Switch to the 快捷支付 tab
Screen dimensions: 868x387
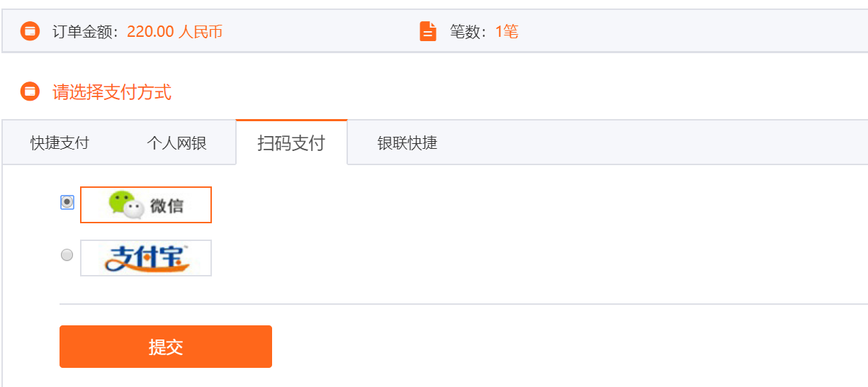click(60, 143)
